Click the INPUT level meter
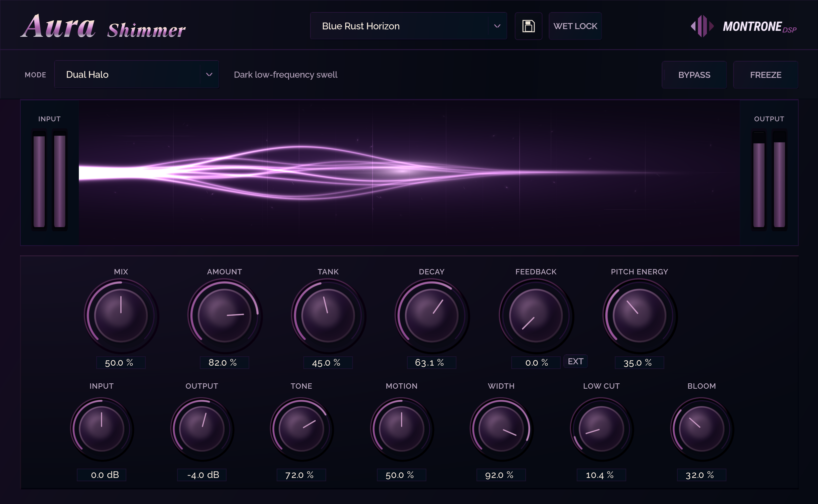This screenshot has height=504, width=818. (49, 180)
